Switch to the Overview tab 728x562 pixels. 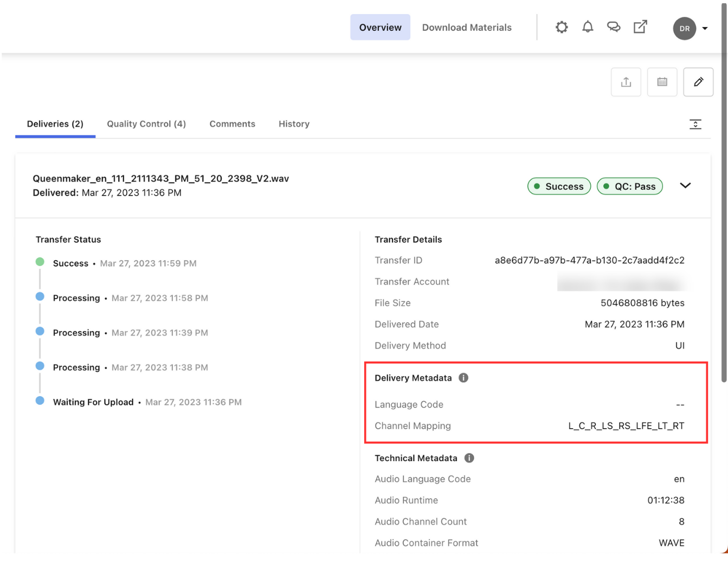381,28
